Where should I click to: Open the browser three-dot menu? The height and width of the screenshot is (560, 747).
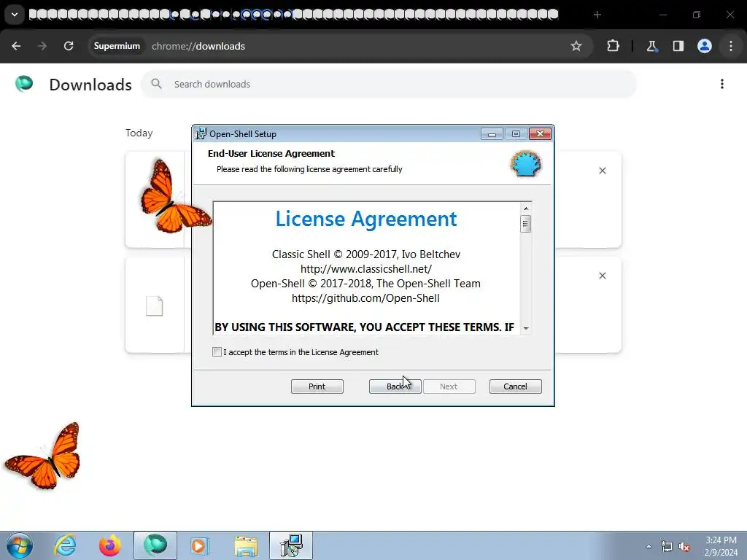[731, 46]
